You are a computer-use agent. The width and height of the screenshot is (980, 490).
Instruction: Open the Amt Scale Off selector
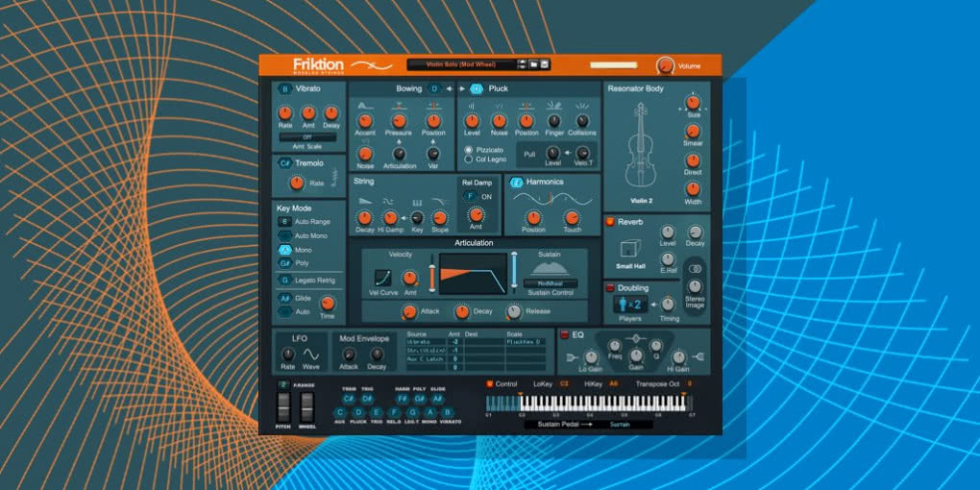click(307, 136)
